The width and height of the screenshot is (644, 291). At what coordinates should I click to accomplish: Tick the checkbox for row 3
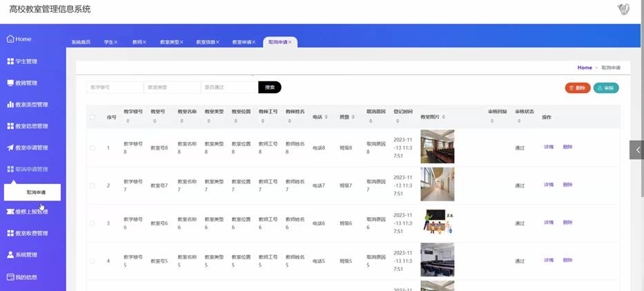(x=92, y=223)
